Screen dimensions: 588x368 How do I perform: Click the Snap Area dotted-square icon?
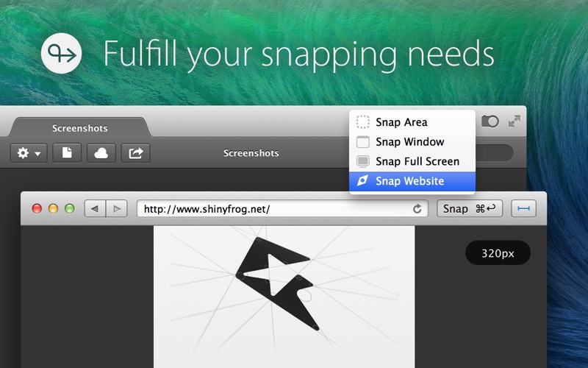tap(362, 122)
